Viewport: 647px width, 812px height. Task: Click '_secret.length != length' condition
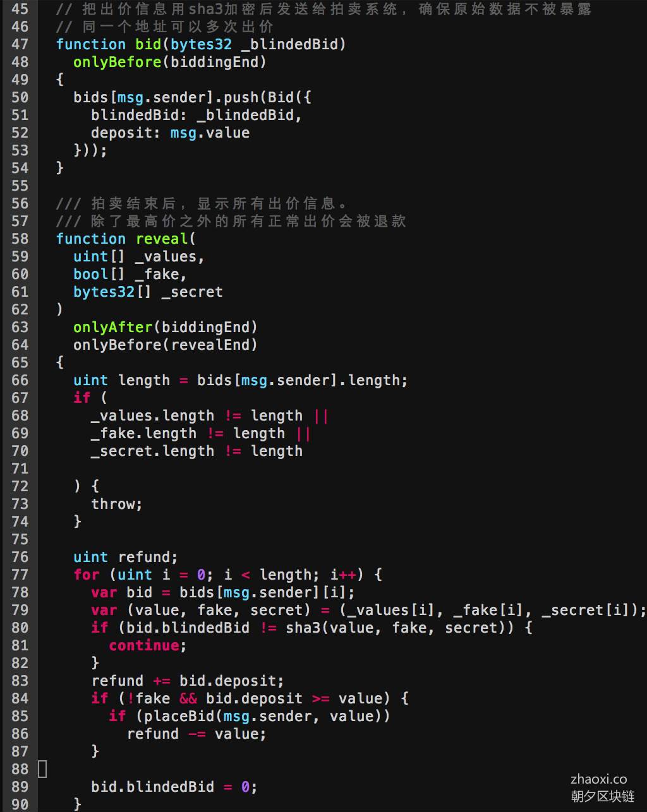[x=197, y=451]
